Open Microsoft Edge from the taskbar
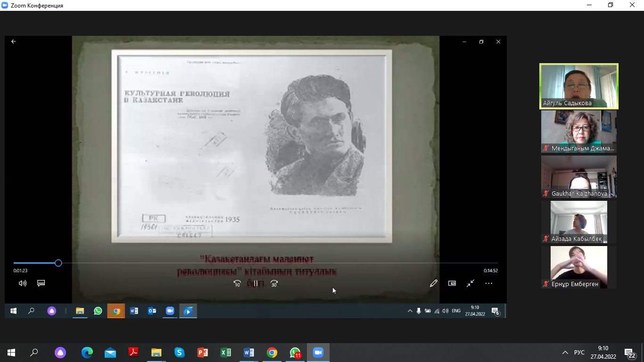This screenshot has height=362, width=644. click(x=87, y=353)
